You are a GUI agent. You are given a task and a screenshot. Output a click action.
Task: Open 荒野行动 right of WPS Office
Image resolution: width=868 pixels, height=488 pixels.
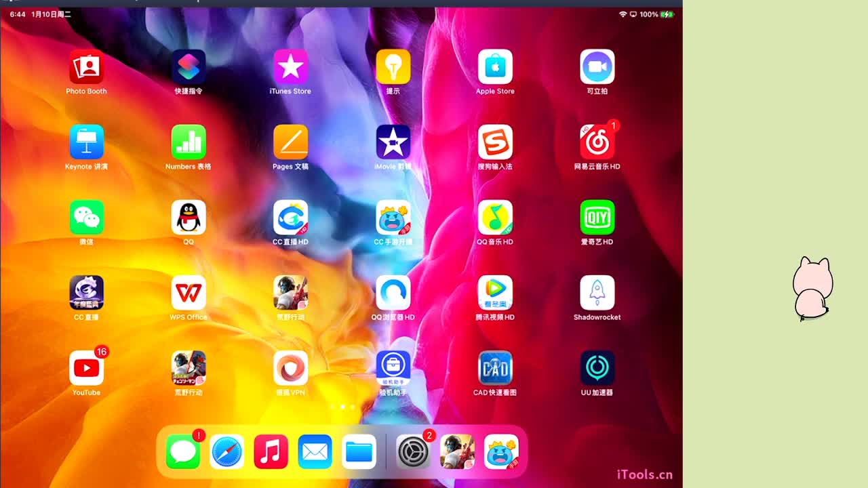pos(291,292)
